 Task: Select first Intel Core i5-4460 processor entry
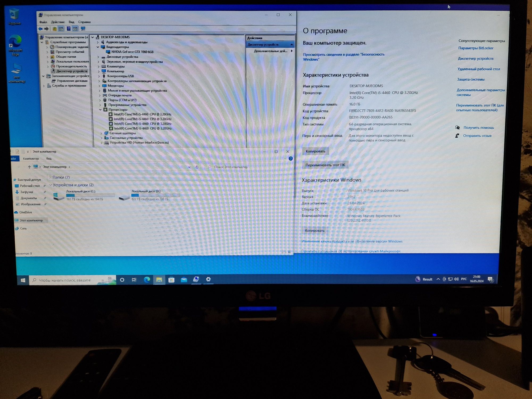click(140, 114)
